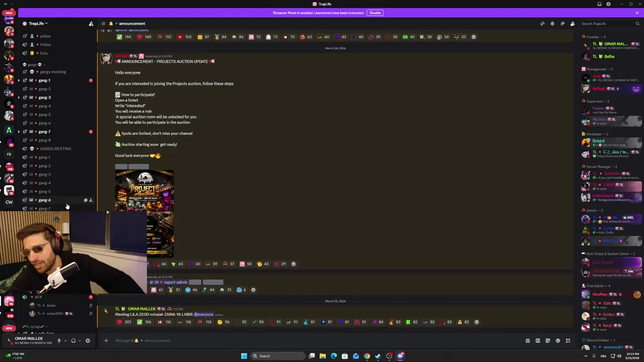Open File Explorer from the taskbar
The image size is (644, 362).
tap(323, 356)
